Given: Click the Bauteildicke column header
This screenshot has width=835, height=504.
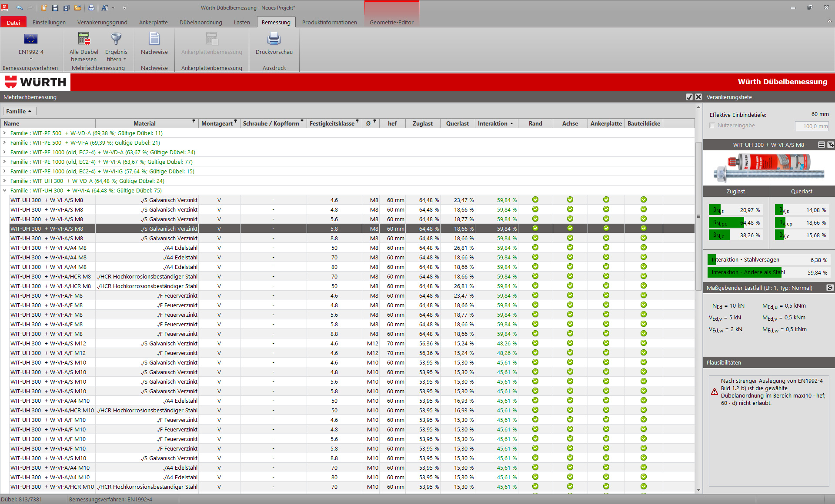Looking at the screenshot, I should [644, 123].
